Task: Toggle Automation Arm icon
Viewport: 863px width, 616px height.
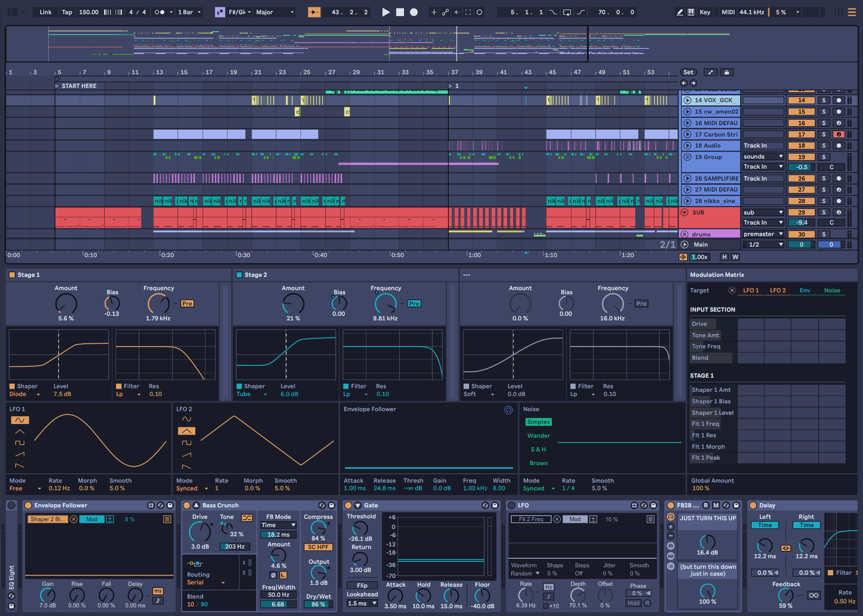Action: [x=445, y=12]
